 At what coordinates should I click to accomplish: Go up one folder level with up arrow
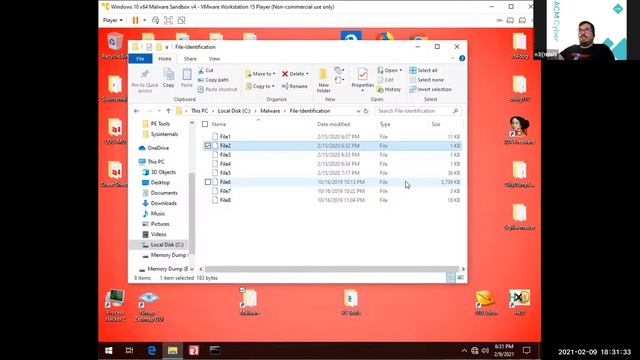pos(168,111)
